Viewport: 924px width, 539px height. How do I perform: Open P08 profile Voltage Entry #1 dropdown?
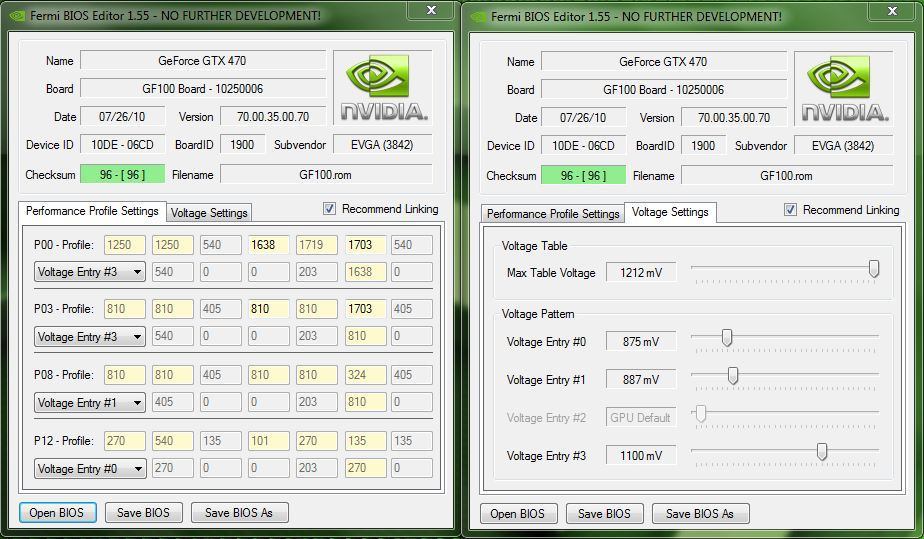(x=90, y=402)
